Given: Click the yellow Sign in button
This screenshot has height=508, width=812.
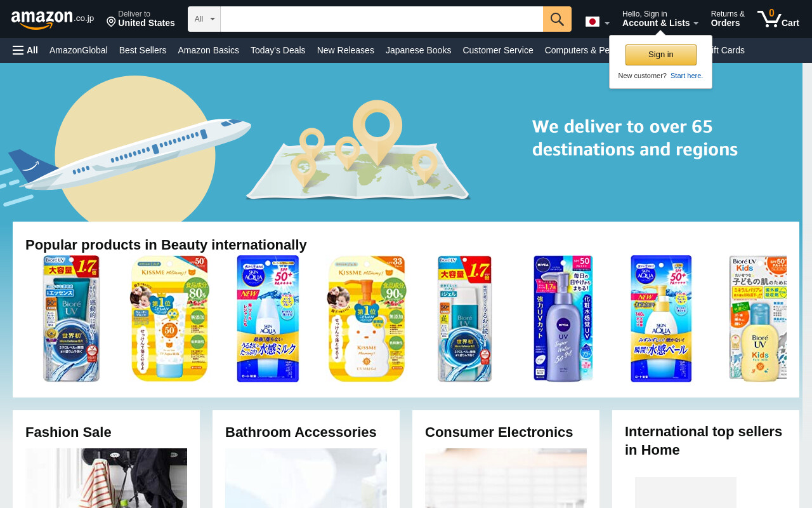Looking at the screenshot, I should click(x=660, y=55).
